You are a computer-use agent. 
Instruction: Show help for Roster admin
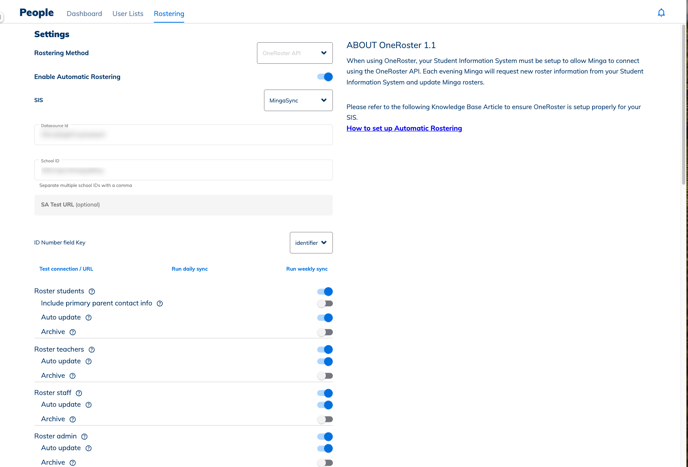(85, 437)
